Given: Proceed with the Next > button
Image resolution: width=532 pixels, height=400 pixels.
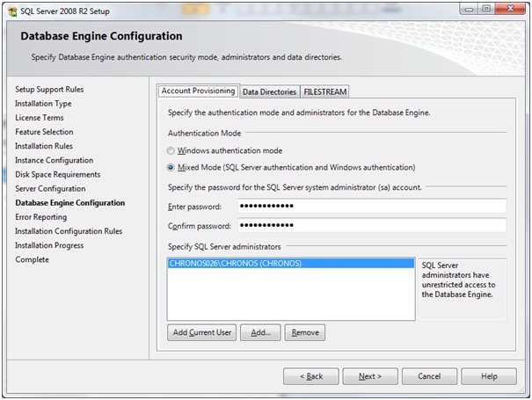Looking at the screenshot, I should point(370,376).
